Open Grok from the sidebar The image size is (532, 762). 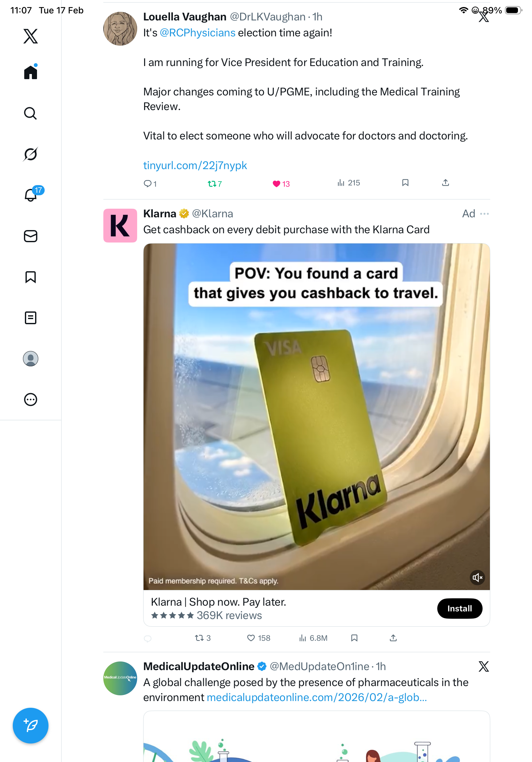31,154
